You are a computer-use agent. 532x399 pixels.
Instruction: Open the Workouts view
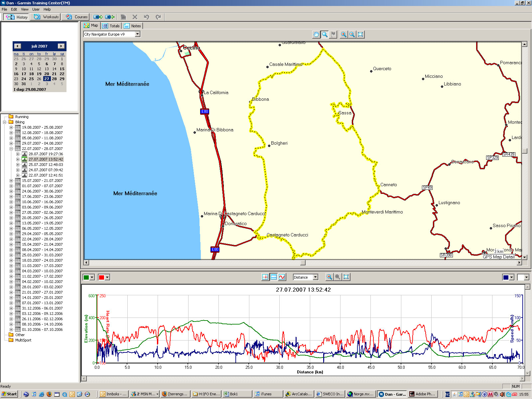coord(47,17)
